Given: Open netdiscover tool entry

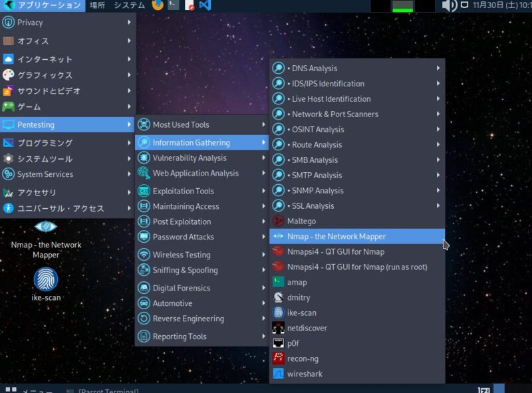Looking at the screenshot, I should coord(307,328).
